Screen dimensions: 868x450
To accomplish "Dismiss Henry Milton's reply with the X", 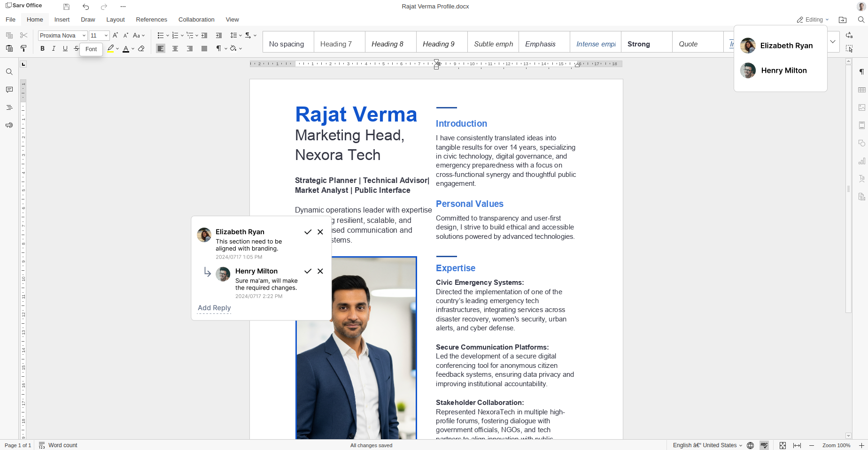I will coord(320,271).
